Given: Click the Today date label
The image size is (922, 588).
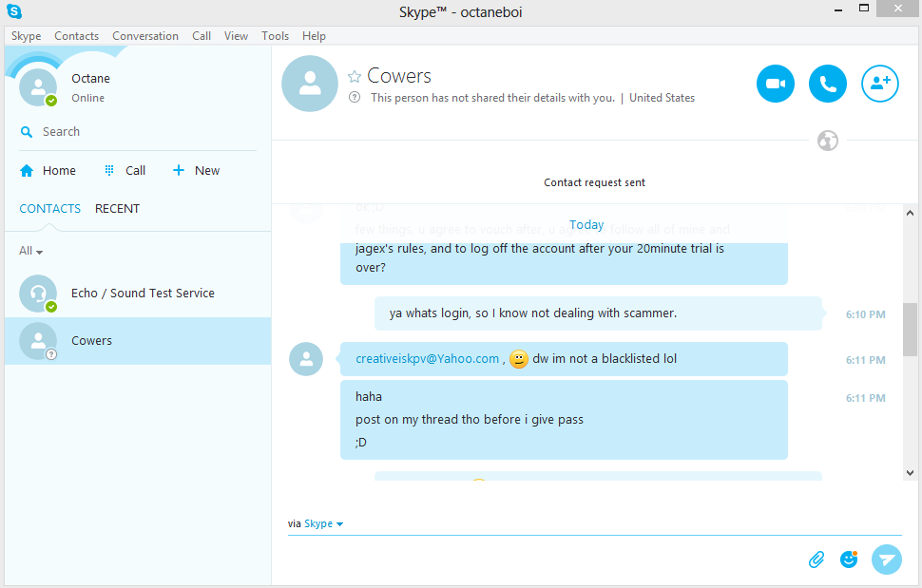Looking at the screenshot, I should [x=586, y=224].
